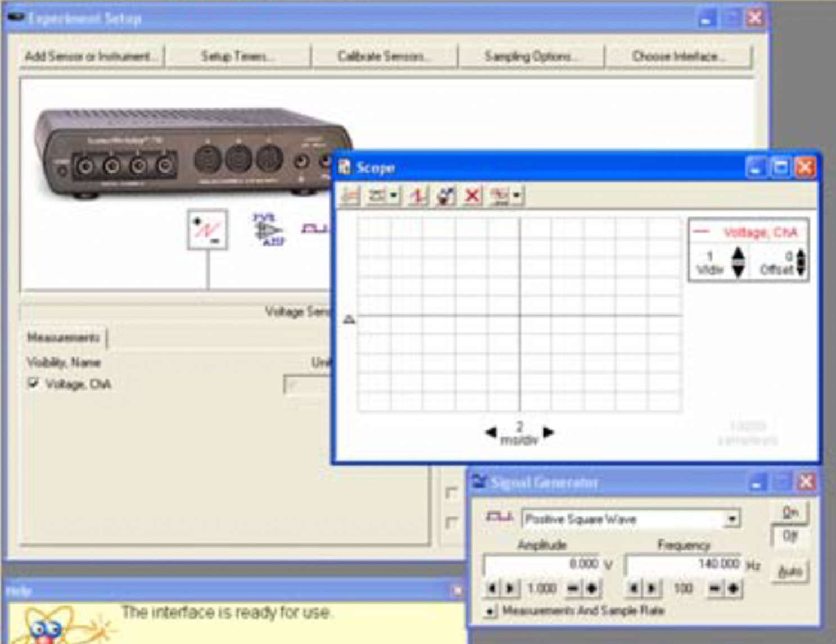The height and width of the screenshot is (644, 836).
Task: Open the dropdown arrow beside the second Scope toolbar icon
Action: (x=394, y=196)
